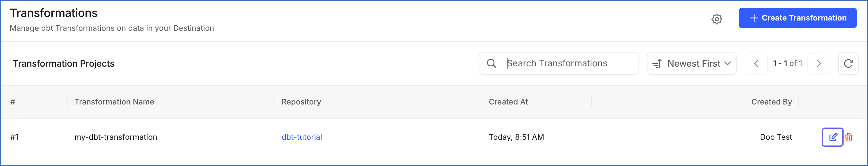868x166 pixels.
Task: Open the Newest First sort dropdown
Action: tap(692, 63)
